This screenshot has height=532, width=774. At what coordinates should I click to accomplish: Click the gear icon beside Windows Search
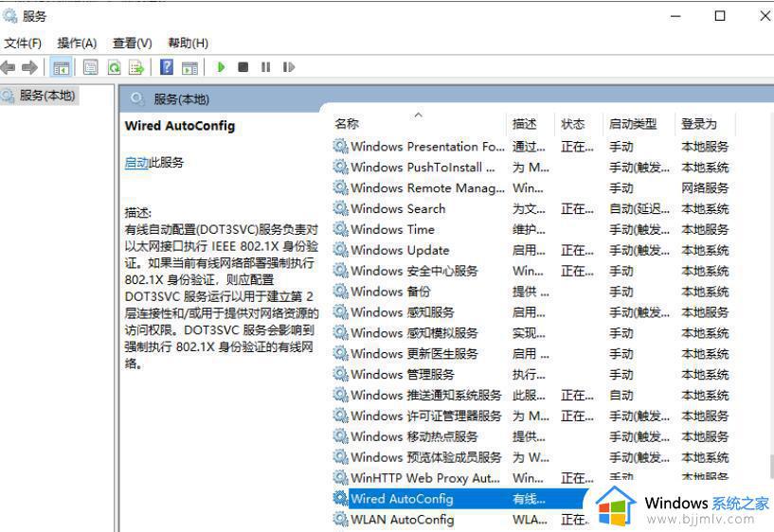click(x=341, y=208)
